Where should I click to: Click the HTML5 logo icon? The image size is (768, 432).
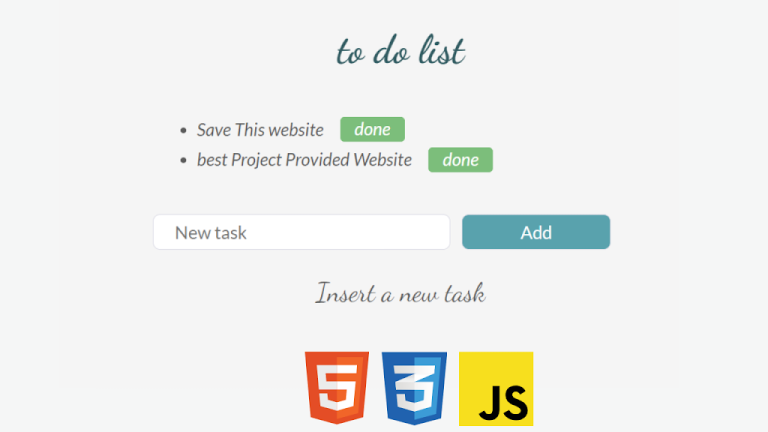(336, 389)
